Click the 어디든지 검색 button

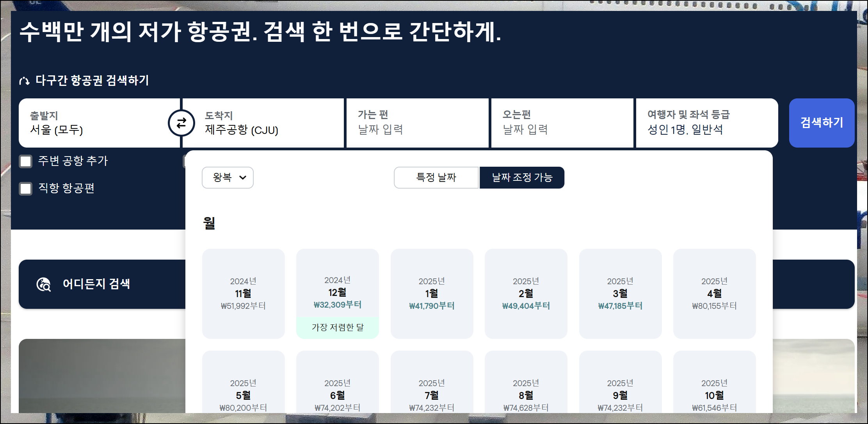[x=96, y=284]
